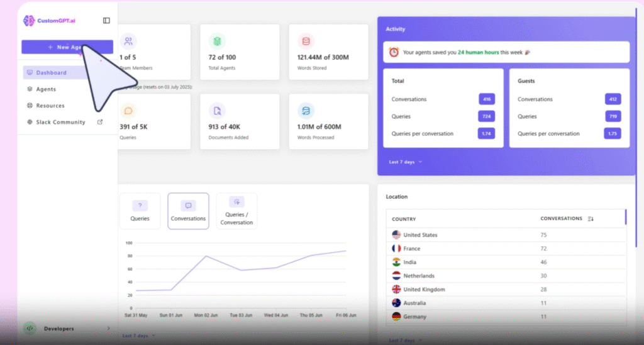Sort the Conversations column in Location table
This screenshot has height=345, width=644.
pos(590,219)
